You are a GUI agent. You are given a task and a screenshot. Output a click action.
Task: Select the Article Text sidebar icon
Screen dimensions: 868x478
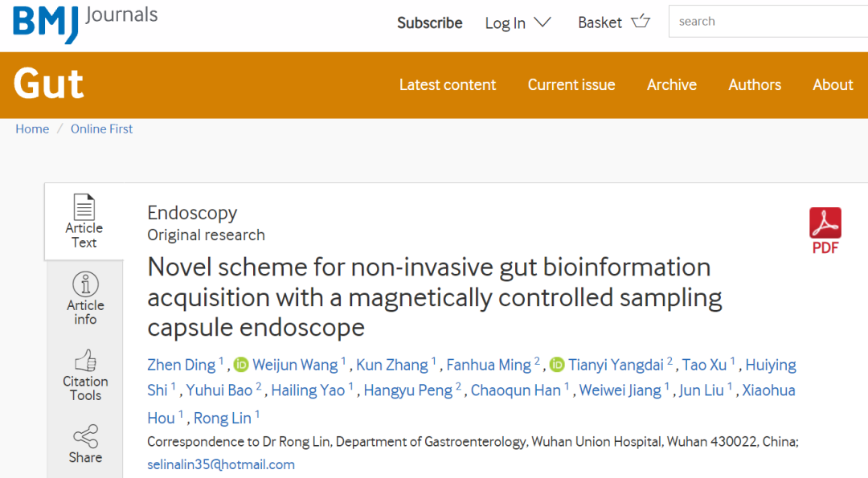pyautogui.click(x=84, y=221)
